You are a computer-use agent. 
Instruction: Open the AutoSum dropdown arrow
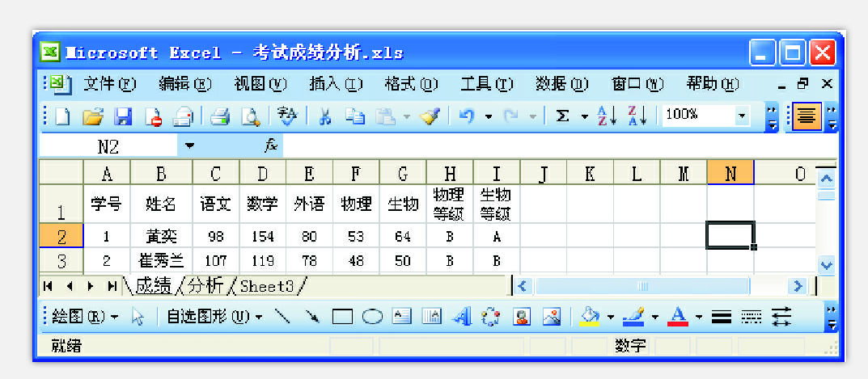pos(584,116)
